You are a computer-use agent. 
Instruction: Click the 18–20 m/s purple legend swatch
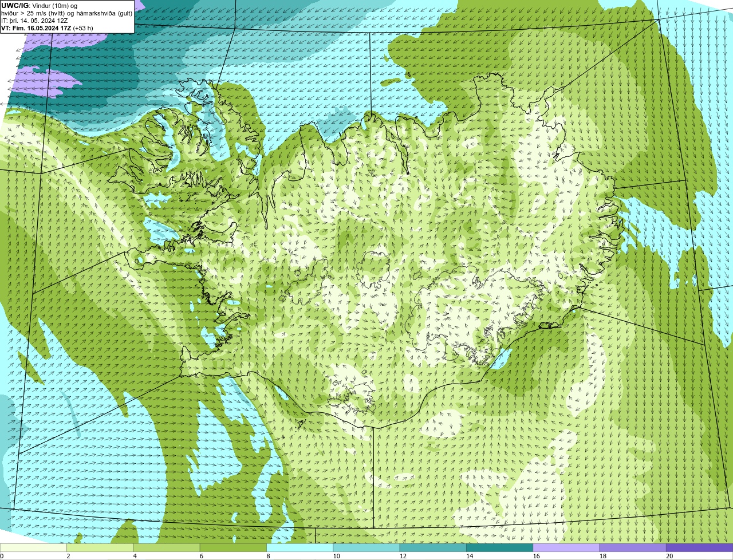point(633,547)
